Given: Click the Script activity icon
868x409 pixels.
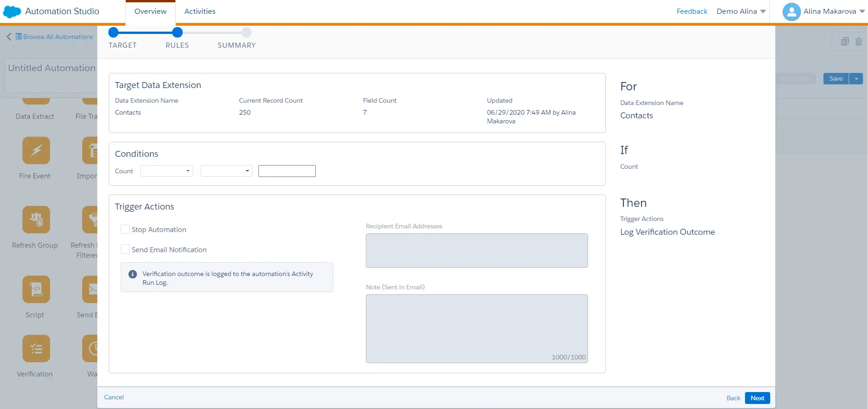Looking at the screenshot, I should tap(36, 289).
